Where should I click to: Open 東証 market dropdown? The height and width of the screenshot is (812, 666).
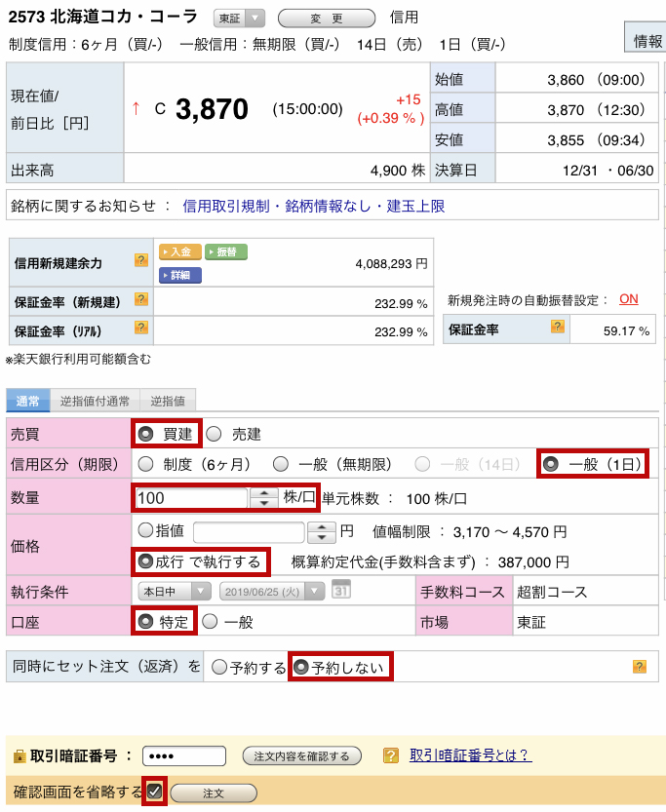[x=239, y=19]
